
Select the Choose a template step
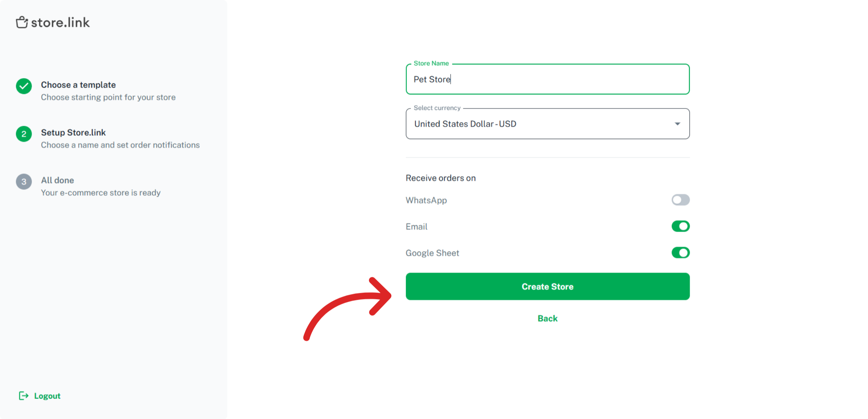point(78,85)
